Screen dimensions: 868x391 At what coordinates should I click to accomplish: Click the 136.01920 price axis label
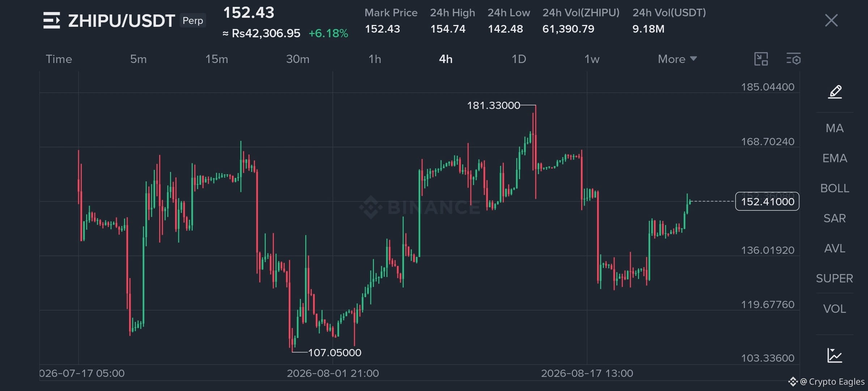[768, 250]
